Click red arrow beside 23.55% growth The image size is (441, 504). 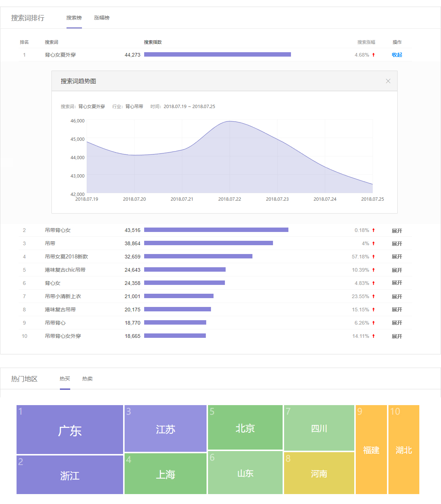point(373,296)
